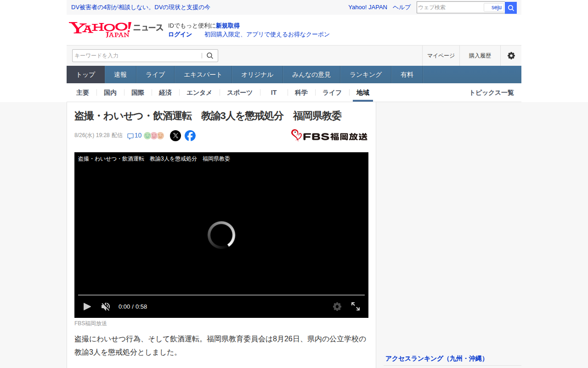The width and height of the screenshot is (588, 368).
Task: Play the news video
Action: (x=87, y=306)
